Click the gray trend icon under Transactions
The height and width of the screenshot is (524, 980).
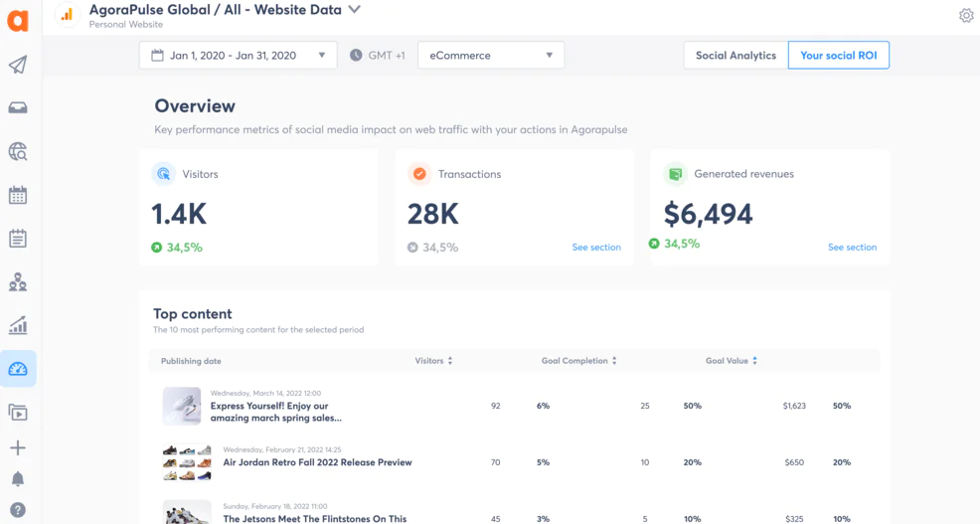point(412,248)
